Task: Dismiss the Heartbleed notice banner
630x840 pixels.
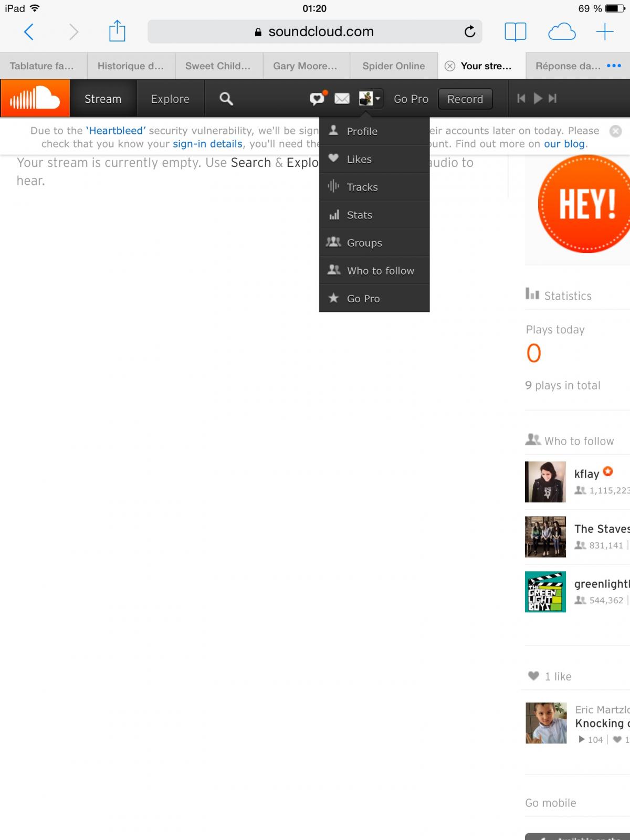Action: (x=616, y=131)
